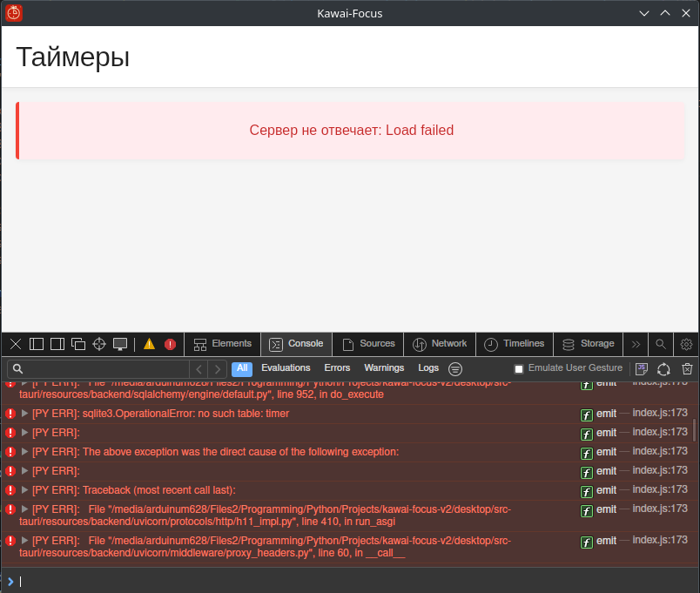Viewport: 700px width, 593px height.
Task: Close the Web Inspector panel
Action: (x=16, y=344)
